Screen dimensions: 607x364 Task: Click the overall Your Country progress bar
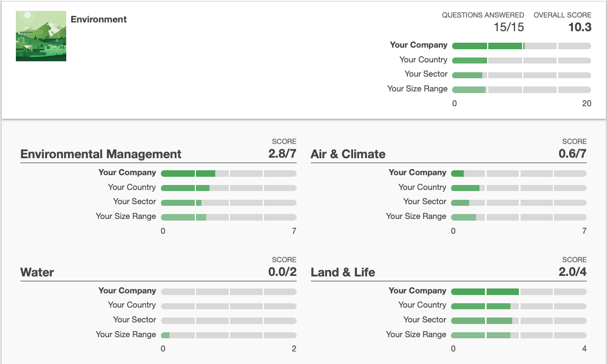(x=521, y=60)
